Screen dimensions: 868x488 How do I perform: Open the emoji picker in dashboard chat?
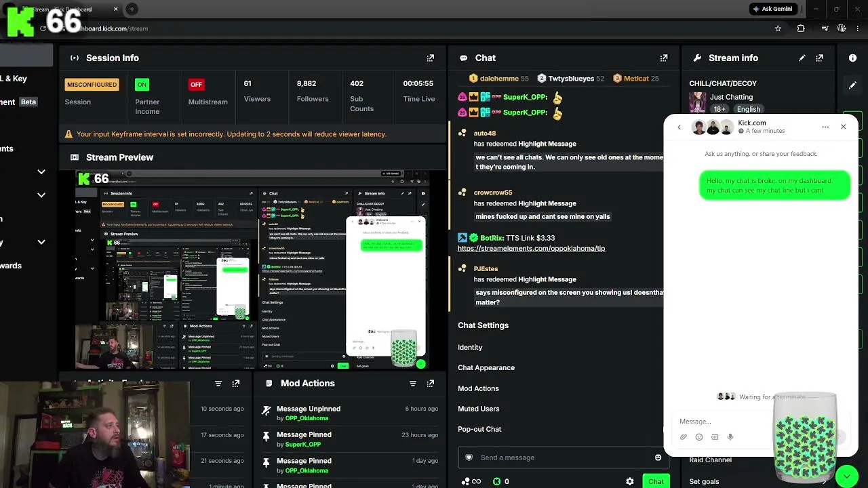(658, 457)
